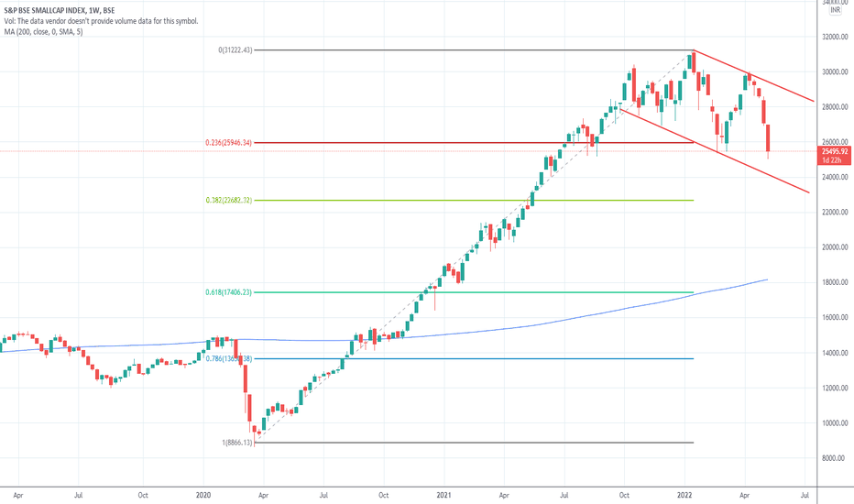This screenshot has height=504, width=854.
Task: Click the latest large red weekly candle
Action: point(768,138)
